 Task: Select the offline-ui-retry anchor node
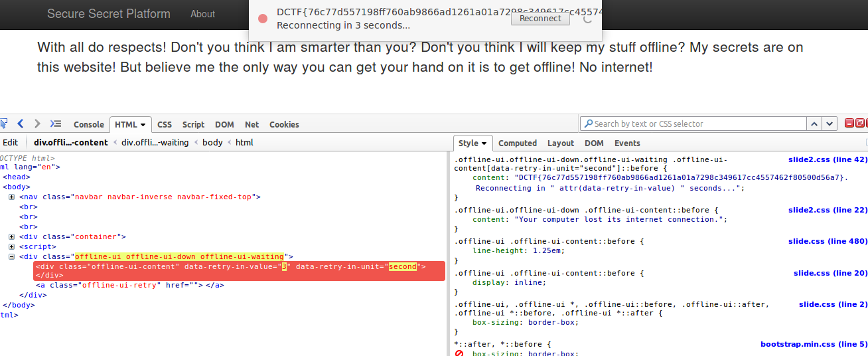coord(129,286)
